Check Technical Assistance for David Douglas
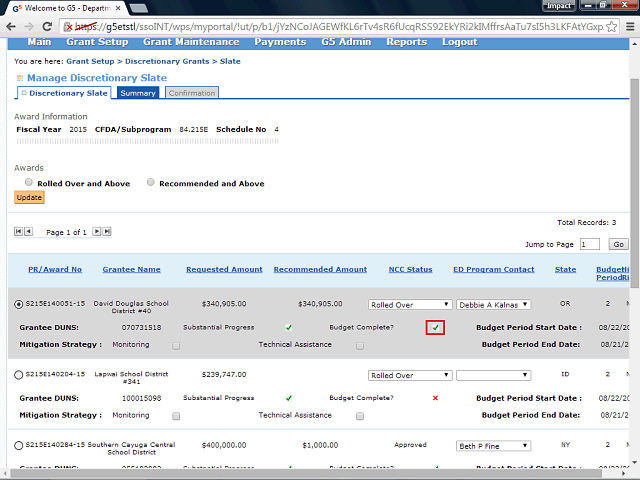This screenshot has height=480, width=640. coord(360,346)
